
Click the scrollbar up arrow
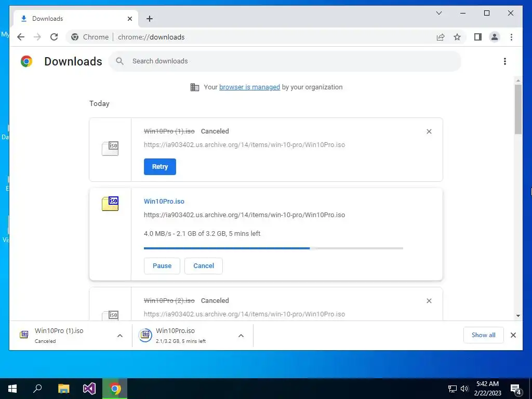[518, 81]
